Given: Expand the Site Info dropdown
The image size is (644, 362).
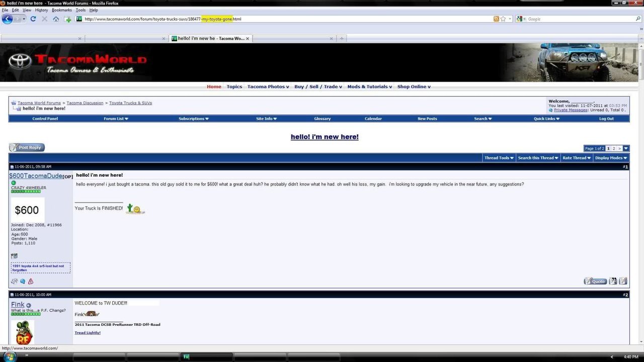Looking at the screenshot, I should click(x=266, y=119).
